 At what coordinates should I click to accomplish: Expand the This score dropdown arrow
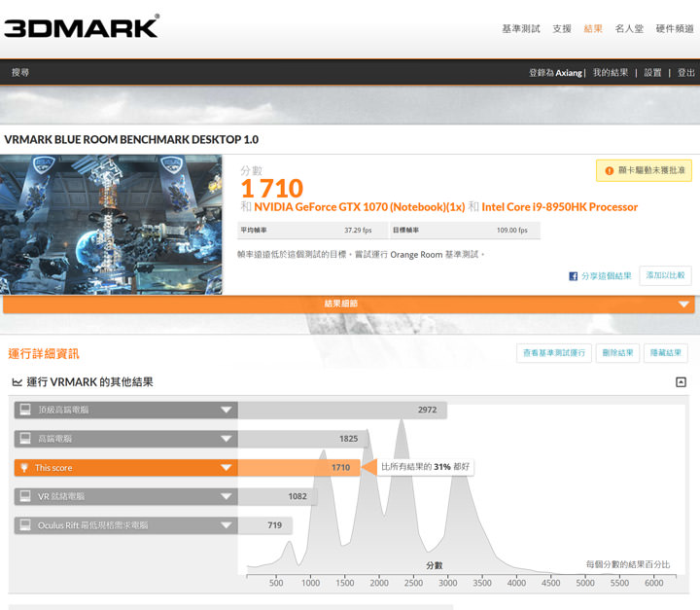(226, 468)
